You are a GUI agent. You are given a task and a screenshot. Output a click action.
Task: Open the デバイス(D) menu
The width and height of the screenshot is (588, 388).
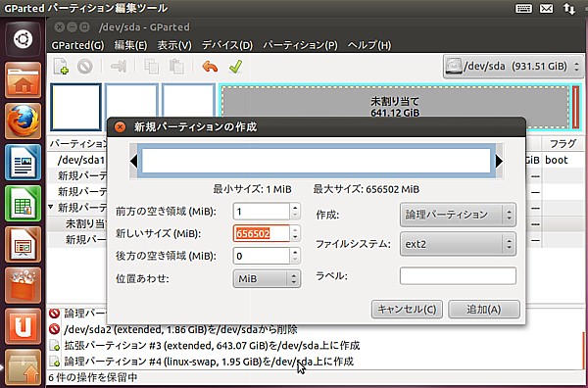(x=227, y=45)
